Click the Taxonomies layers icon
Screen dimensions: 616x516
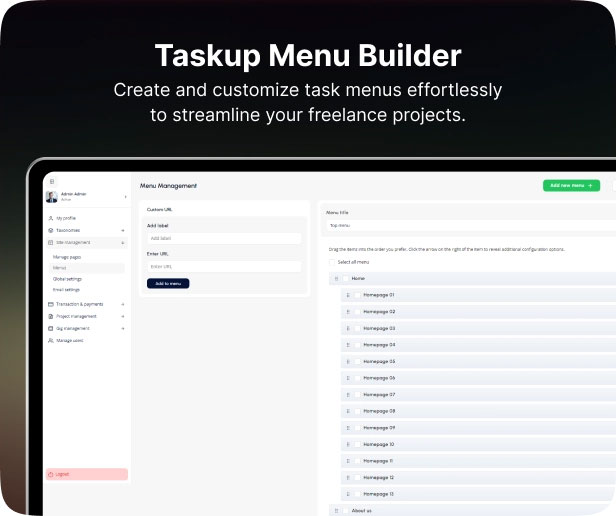point(51,230)
